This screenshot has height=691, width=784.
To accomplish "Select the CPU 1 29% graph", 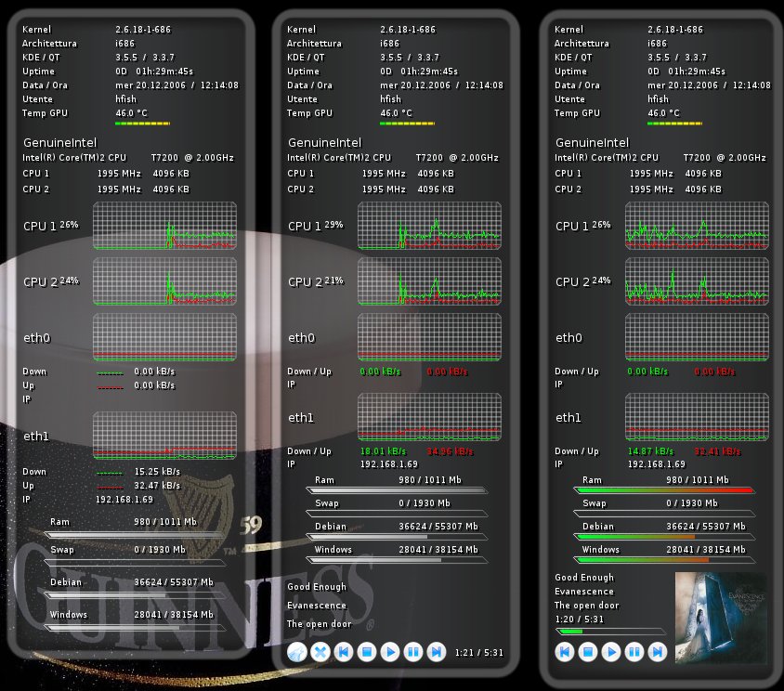I will click(x=429, y=226).
